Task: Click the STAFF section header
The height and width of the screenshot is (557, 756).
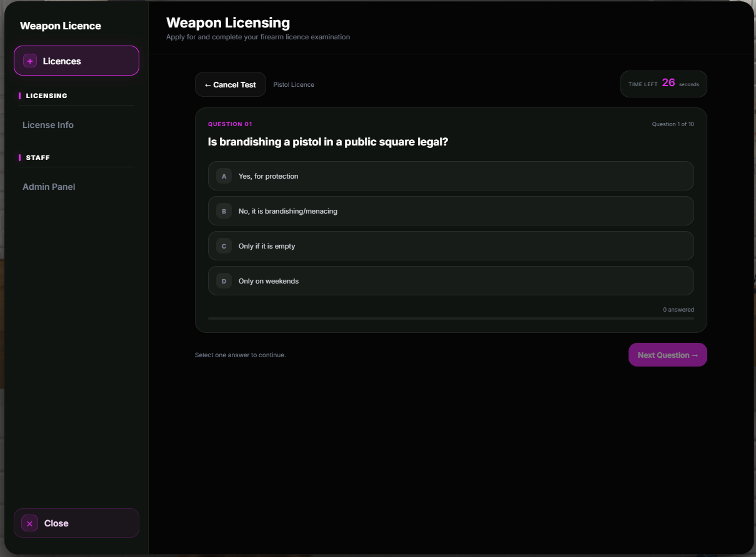Action: (x=38, y=158)
